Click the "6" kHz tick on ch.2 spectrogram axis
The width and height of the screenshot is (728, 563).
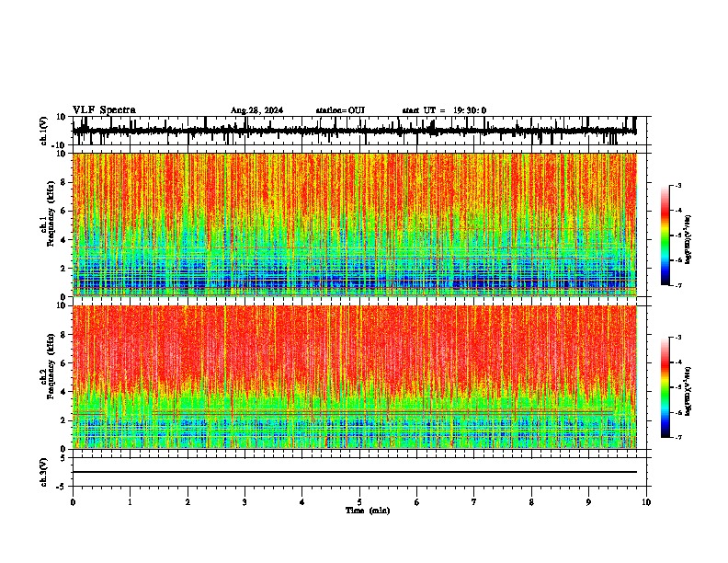[x=63, y=363]
